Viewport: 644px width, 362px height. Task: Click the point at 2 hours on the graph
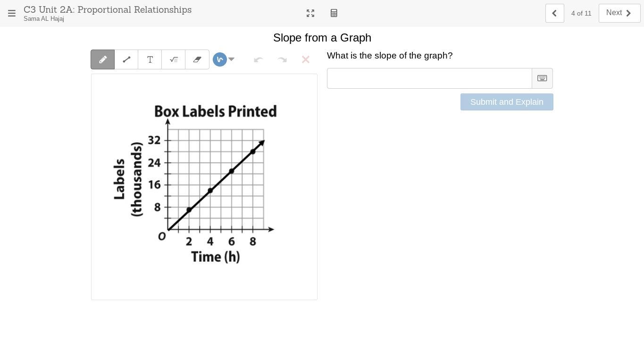(x=189, y=210)
